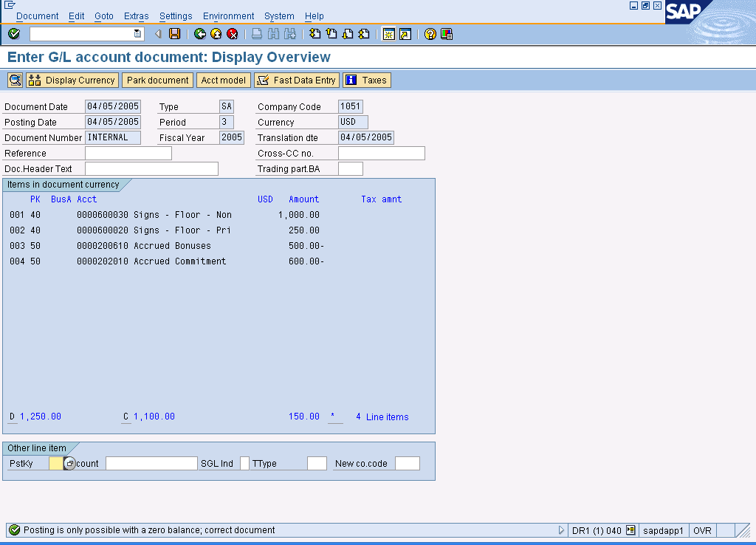The width and height of the screenshot is (756, 545).
Task: Open the Document menu
Action: [x=37, y=16]
